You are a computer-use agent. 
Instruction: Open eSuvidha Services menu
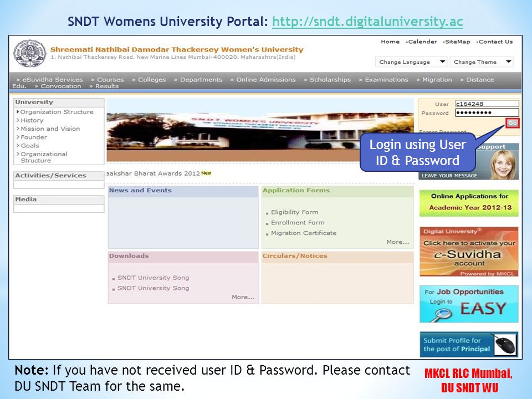coord(53,79)
